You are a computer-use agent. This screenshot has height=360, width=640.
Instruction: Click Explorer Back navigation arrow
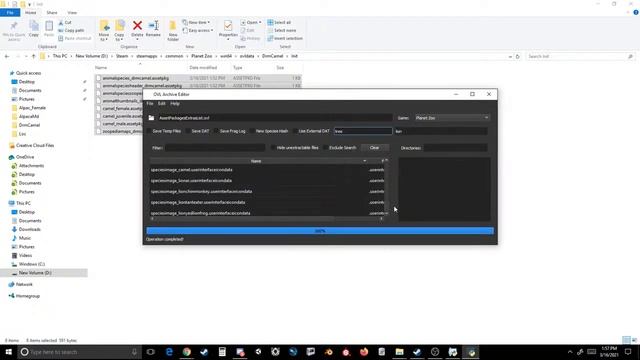pyautogui.click(x=7, y=56)
